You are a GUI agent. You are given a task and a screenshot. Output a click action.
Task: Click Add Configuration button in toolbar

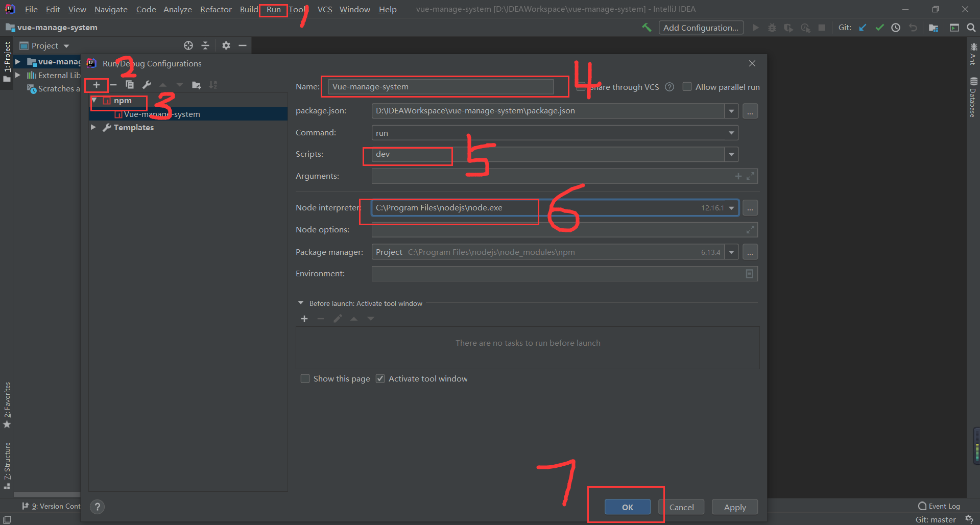coord(701,28)
